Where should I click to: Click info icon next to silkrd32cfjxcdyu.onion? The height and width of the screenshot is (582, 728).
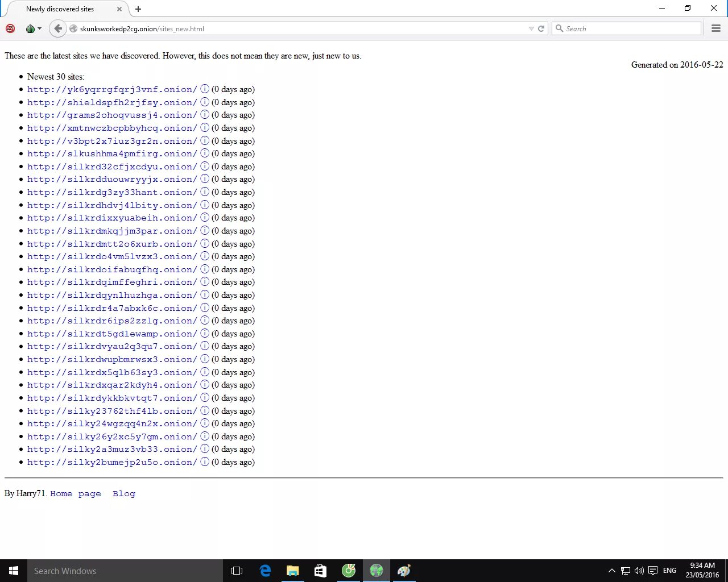coord(205,166)
